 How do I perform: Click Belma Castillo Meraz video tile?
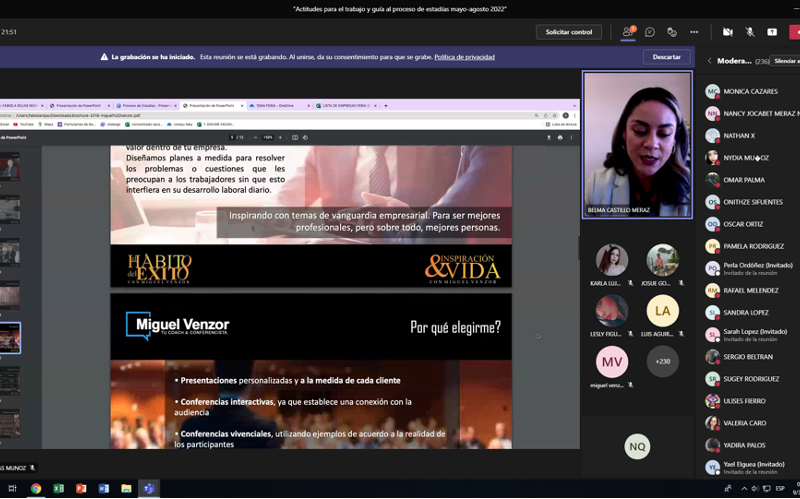637,145
